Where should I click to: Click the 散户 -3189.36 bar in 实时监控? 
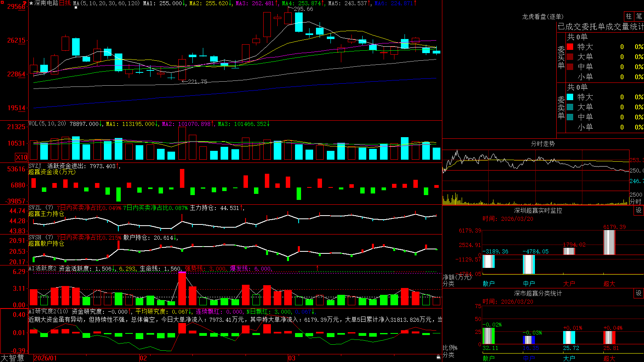489,261
